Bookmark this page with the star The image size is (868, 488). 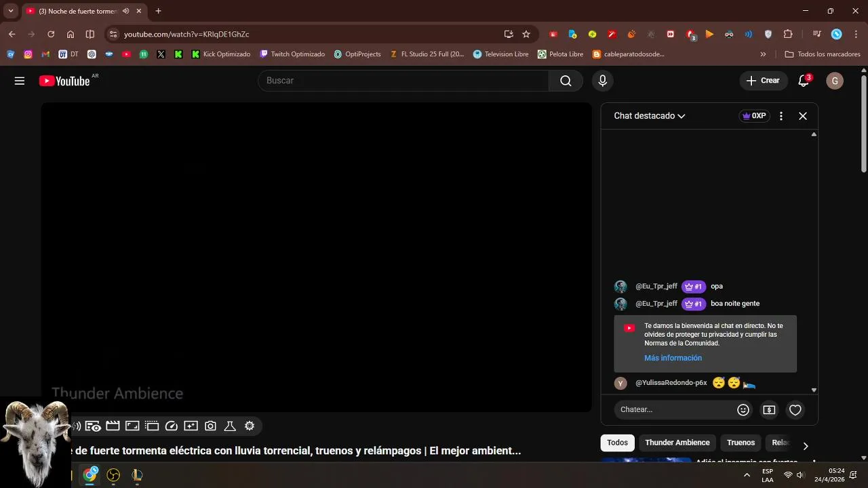526,34
